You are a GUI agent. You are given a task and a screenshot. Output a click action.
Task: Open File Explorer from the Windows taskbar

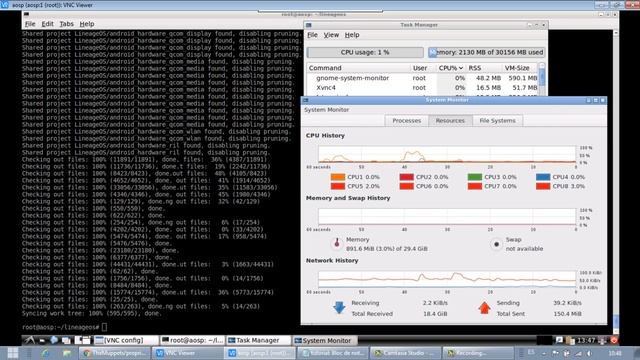pos(67,353)
